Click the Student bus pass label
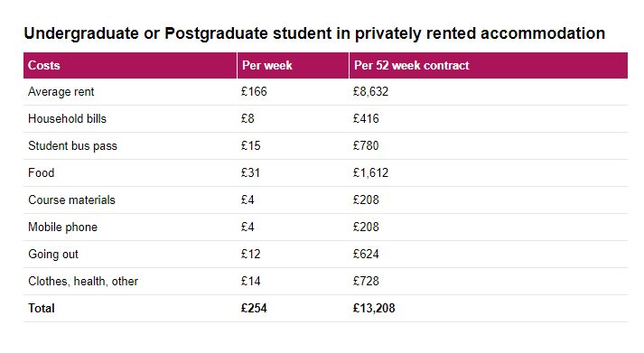The image size is (644, 353). tap(72, 145)
